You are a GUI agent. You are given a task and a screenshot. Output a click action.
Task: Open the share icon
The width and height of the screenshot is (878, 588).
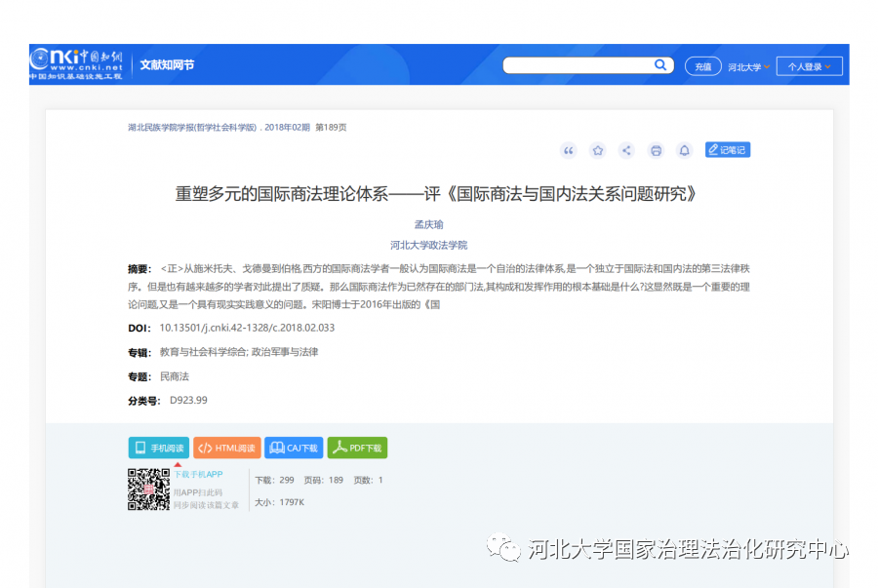click(x=627, y=150)
